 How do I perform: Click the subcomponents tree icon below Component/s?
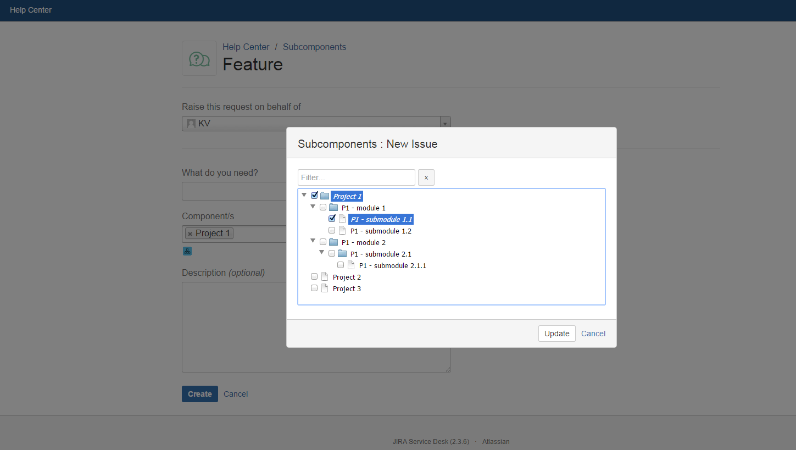coord(187,251)
